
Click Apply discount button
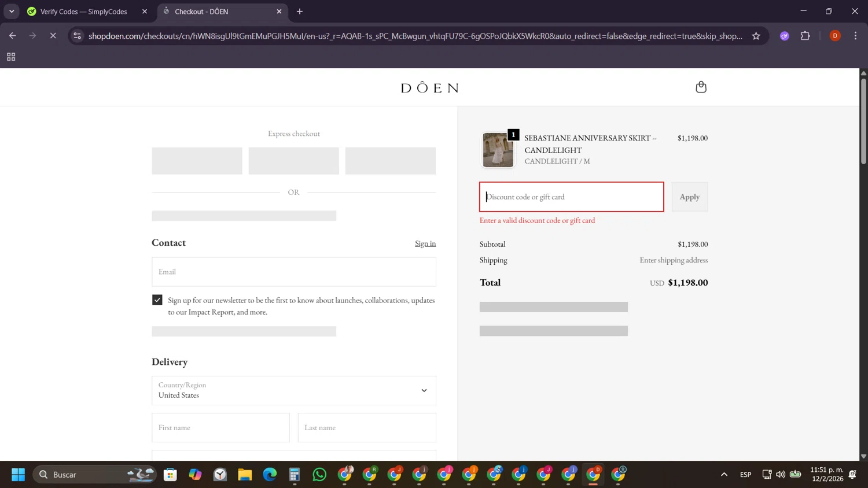pyautogui.click(x=690, y=197)
